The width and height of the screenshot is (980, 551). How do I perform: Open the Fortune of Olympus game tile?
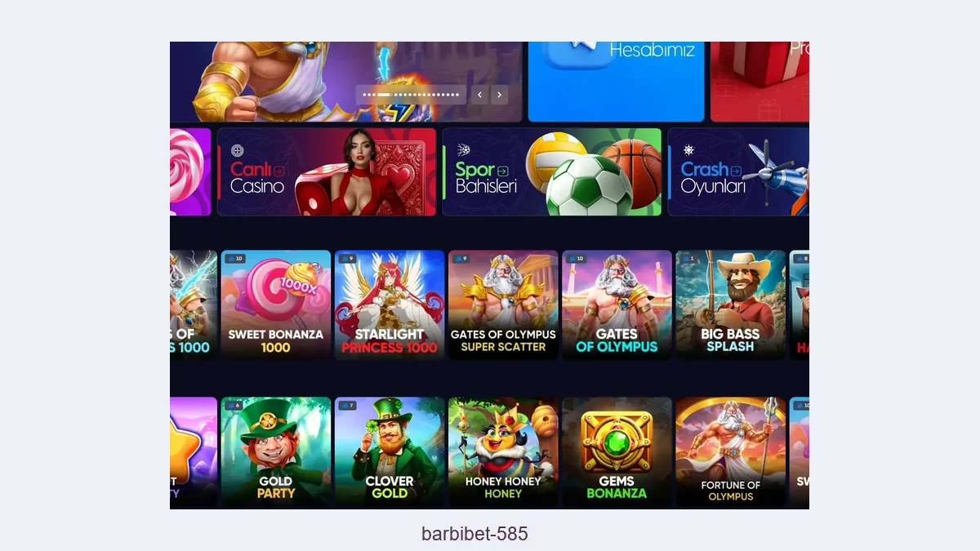click(730, 451)
